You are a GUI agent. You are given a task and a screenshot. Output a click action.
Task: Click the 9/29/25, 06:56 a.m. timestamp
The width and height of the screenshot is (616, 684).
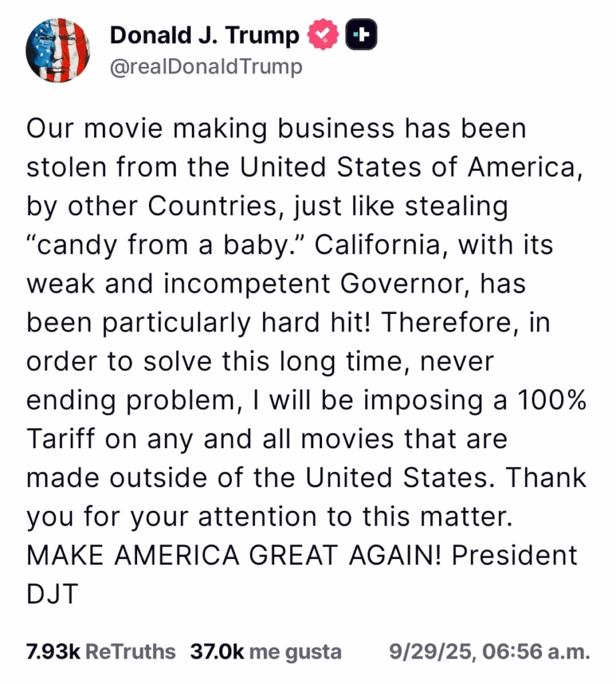click(489, 651)
